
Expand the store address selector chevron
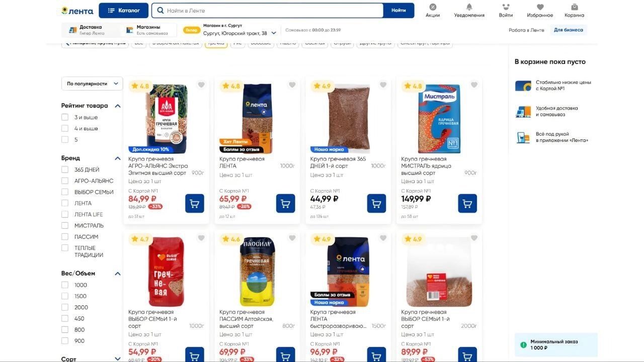coord(274,33)
